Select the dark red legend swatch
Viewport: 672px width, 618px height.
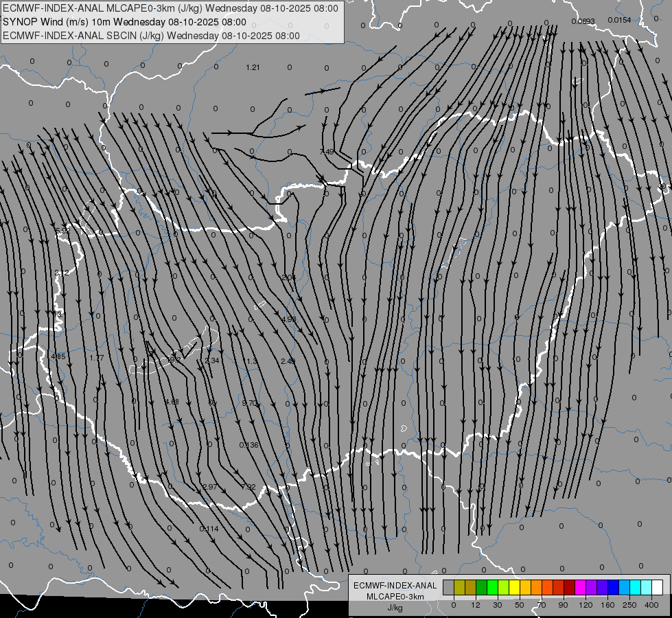point(569,587)
